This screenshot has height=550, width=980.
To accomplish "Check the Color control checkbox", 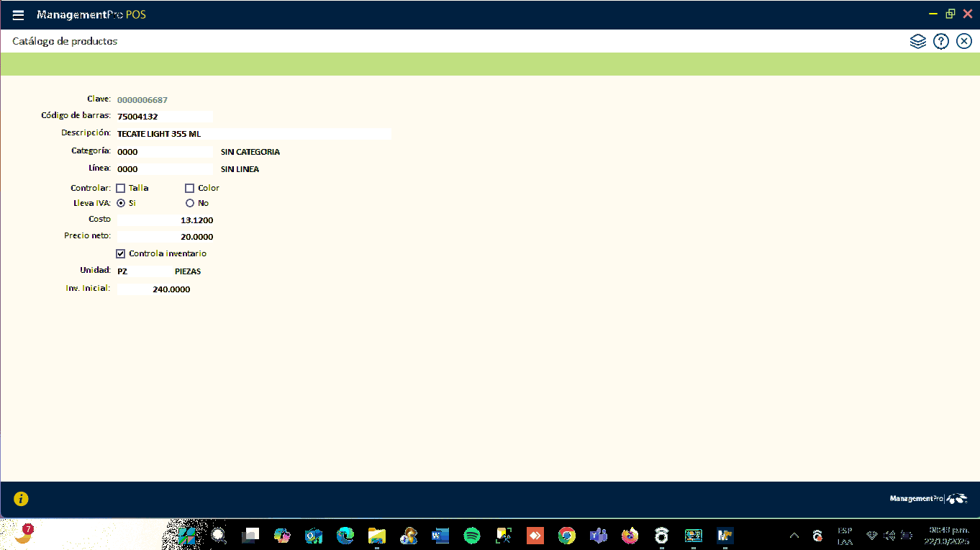I will point(190,188).
